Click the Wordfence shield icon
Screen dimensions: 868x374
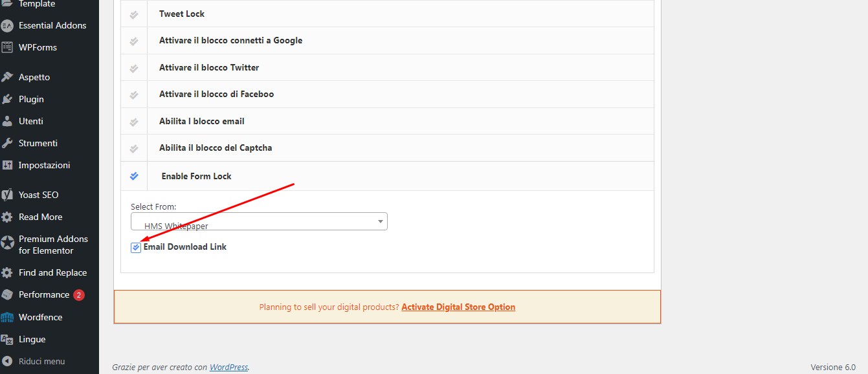[7, 318]
